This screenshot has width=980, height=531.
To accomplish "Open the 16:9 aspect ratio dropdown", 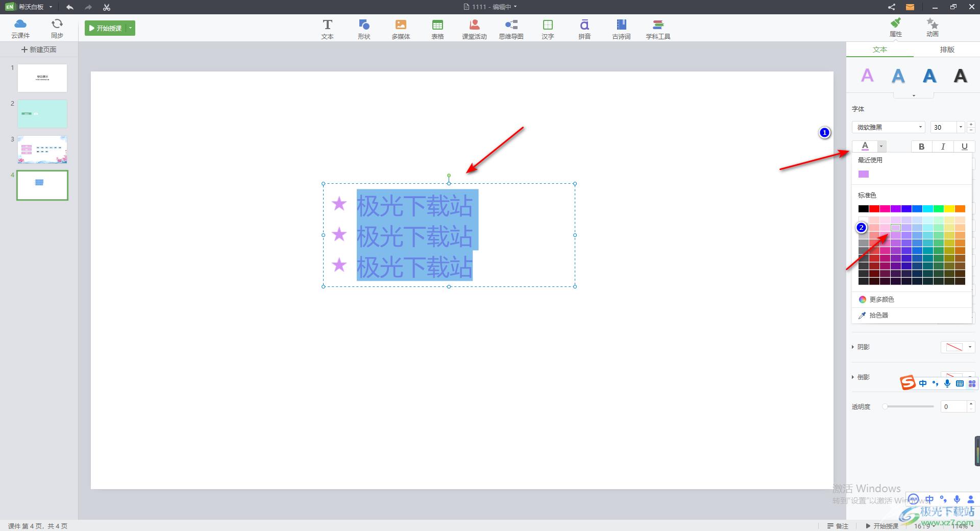I will tap(925, 526).
